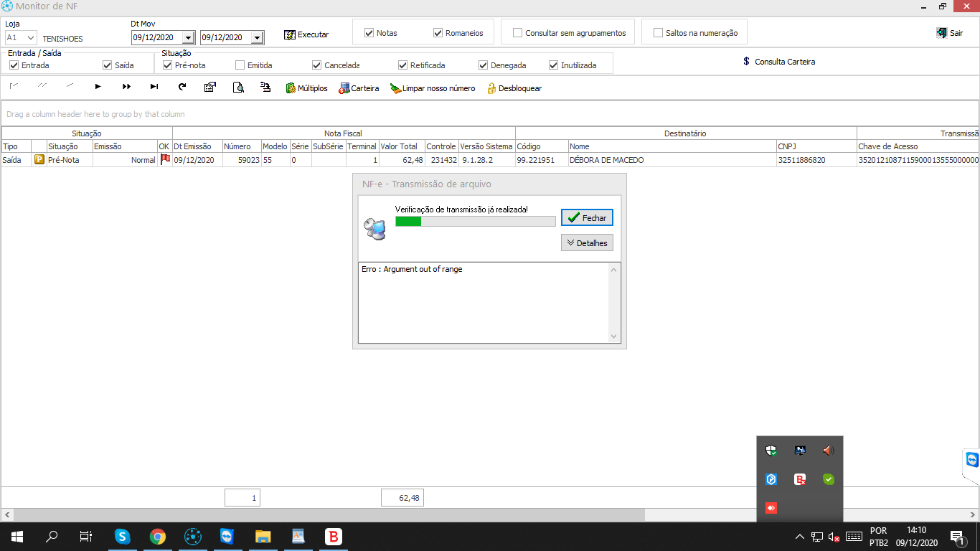
Task: Click the Número column header
Action: [242, 146]
